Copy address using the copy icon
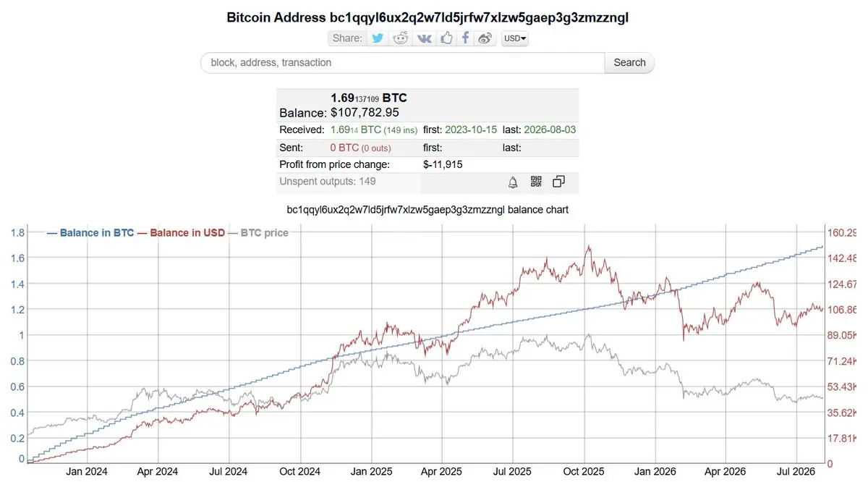The height and width of the screenshot is (482, 868). point(558,182)
